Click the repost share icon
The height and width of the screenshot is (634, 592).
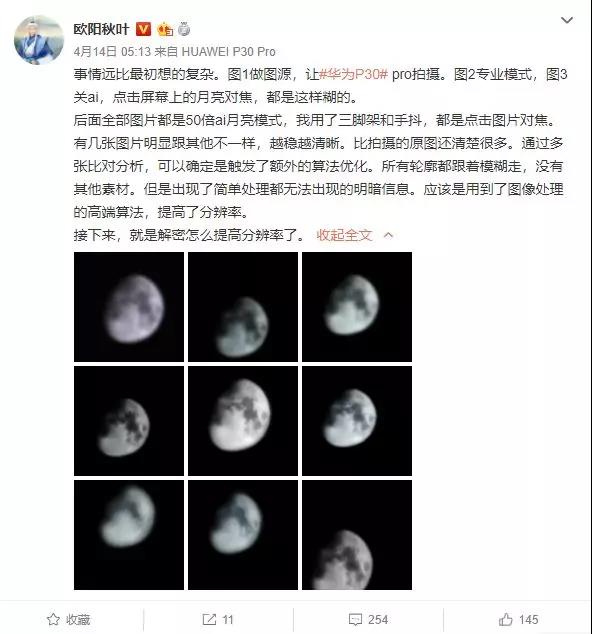tap(209, 619)
